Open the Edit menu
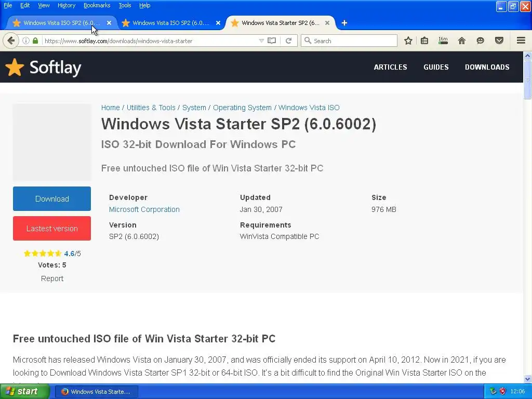 pos(25,5)
